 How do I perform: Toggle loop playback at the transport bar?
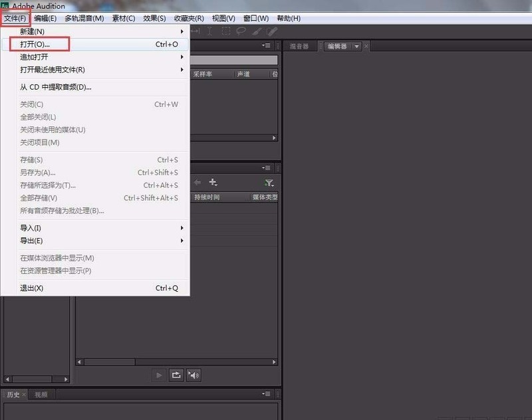[176, 375]
